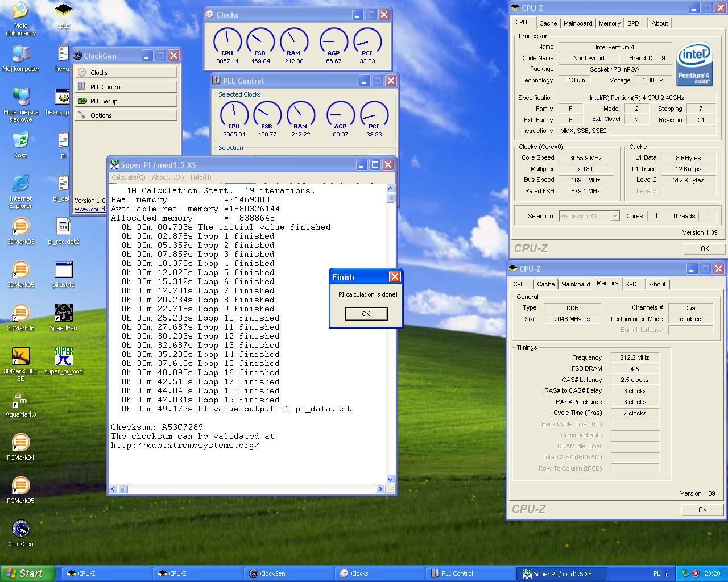728x582 pixels.
Task: Click OK in top CPU-Z window
Action: tap(705, 248)
